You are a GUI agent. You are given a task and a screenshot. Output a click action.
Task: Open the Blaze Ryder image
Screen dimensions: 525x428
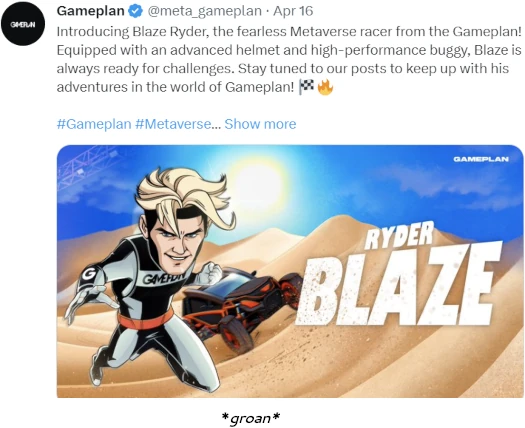point(290,271)
